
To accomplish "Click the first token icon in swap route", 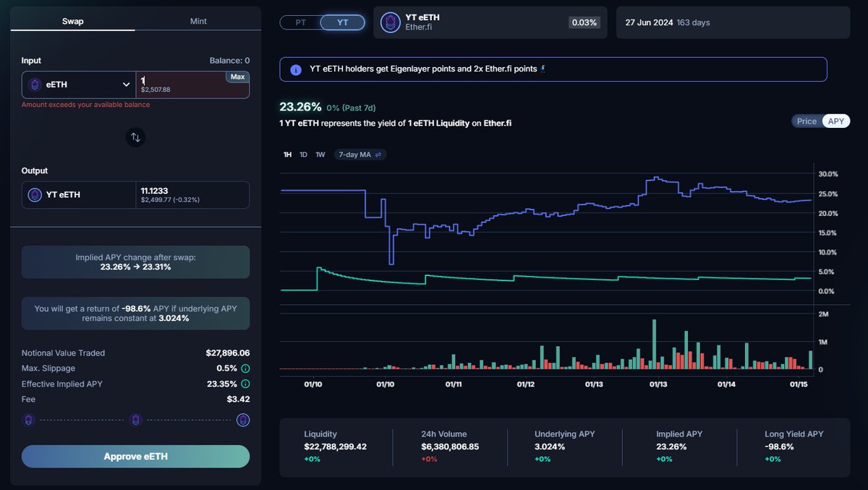I will [28, 419].
